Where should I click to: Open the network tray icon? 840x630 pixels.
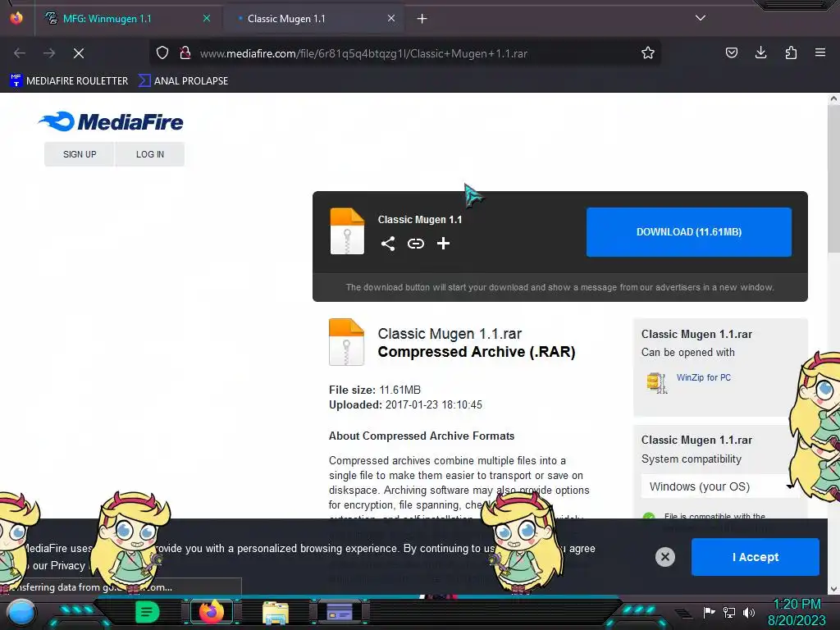(729, 612)
